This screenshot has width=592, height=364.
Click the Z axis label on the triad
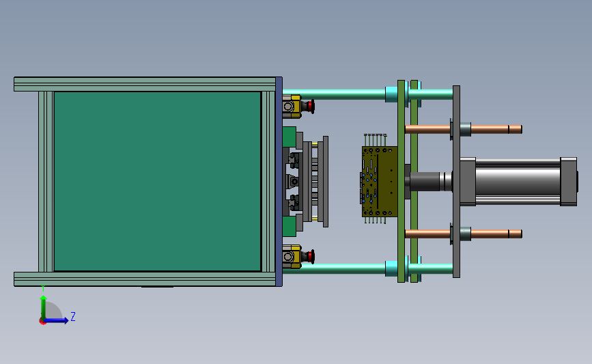point(73,316)
